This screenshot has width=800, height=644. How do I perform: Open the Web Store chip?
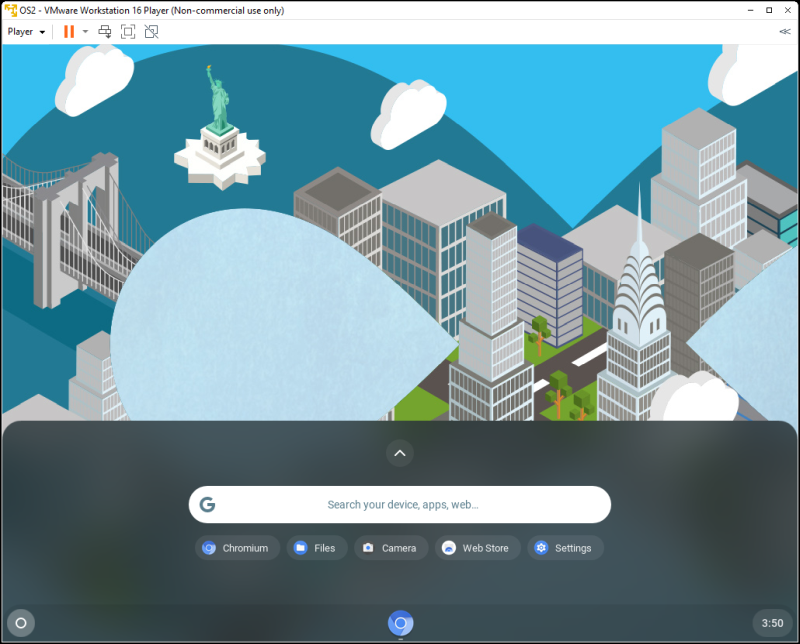coord(478,548)
